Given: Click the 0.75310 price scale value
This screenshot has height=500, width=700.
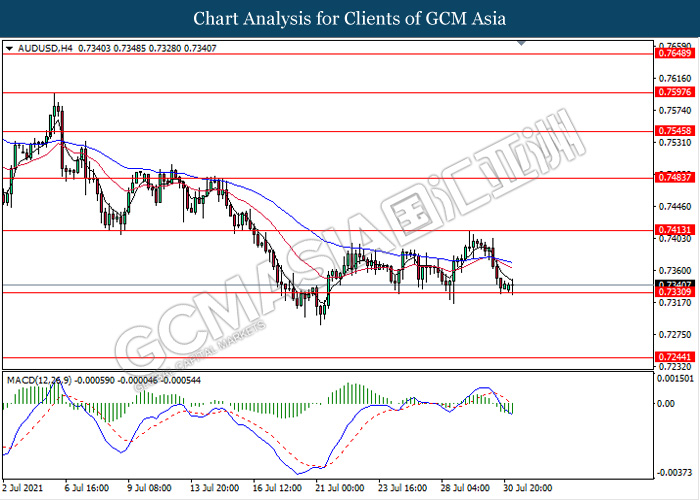Looking at the screenshot, I should [x=675, y=142].
